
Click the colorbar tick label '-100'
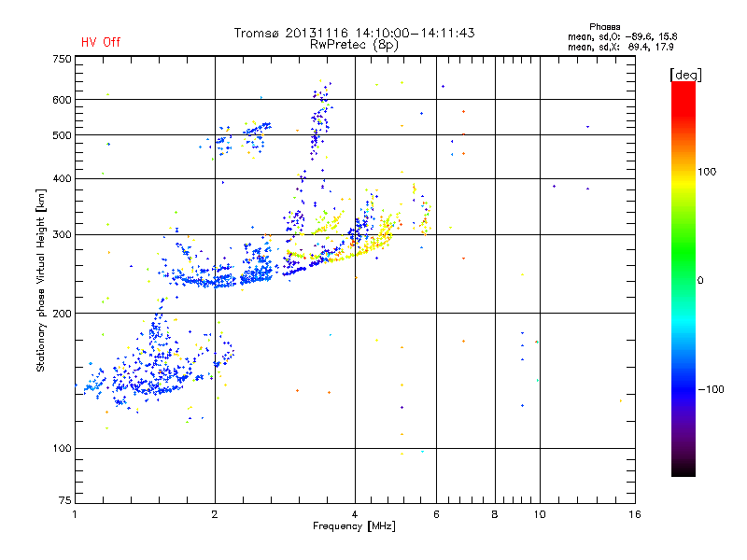click(711, 389)
